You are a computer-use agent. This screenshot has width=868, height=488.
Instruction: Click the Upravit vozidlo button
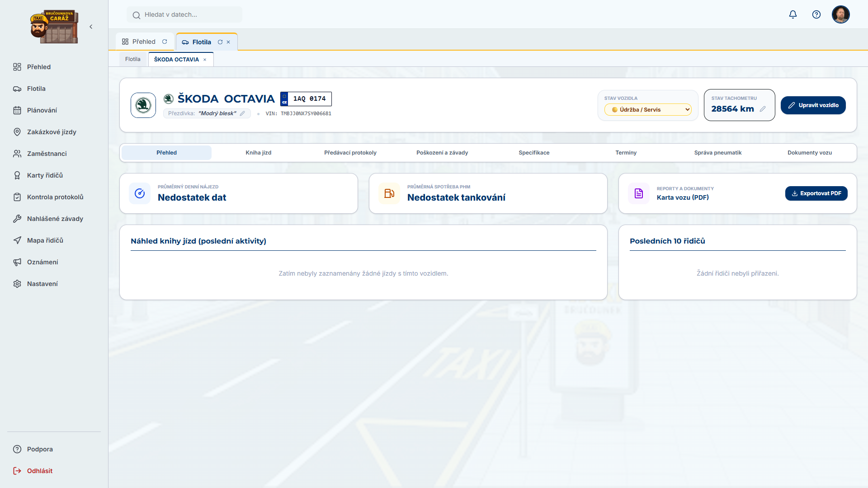pos(813,105)
